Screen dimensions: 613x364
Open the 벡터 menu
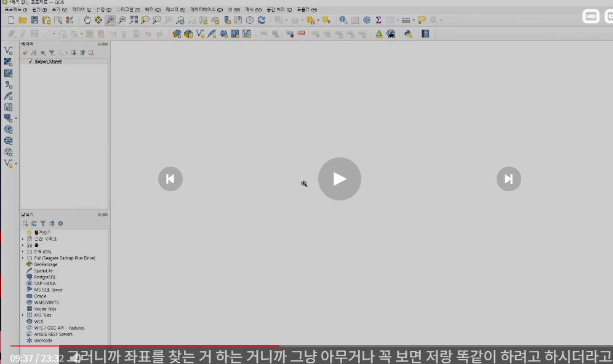pyautogui.click(x=153, y=9)
